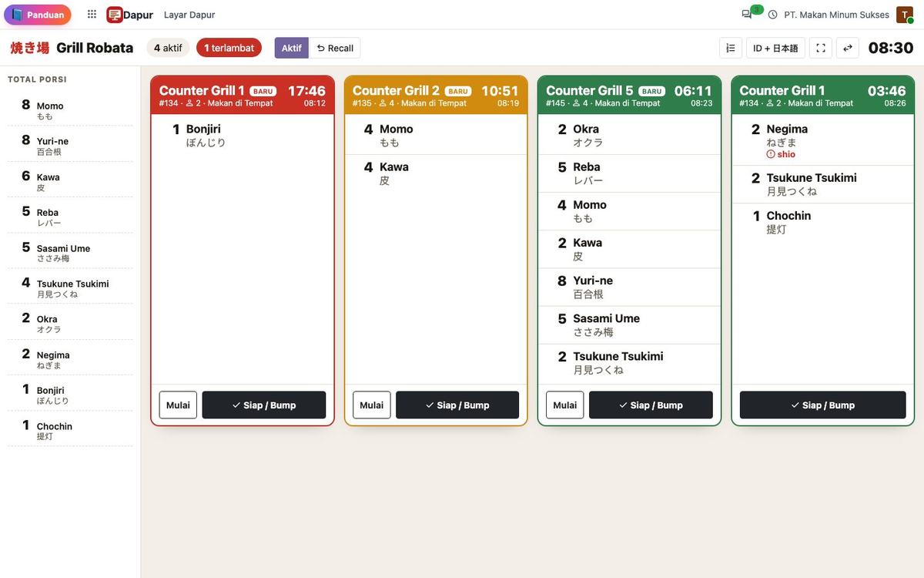The image size is (924, 578).
Task: Switch to the Recall tab
Action: coord(335,48)
